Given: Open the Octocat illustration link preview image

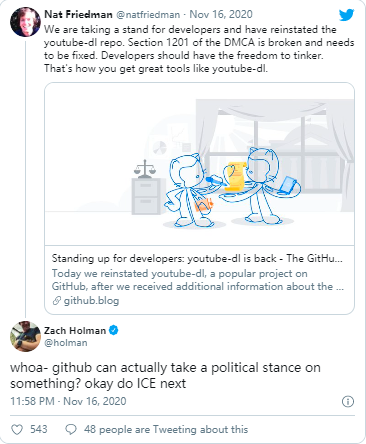Looking at the screenshot, I should (199, 164).
